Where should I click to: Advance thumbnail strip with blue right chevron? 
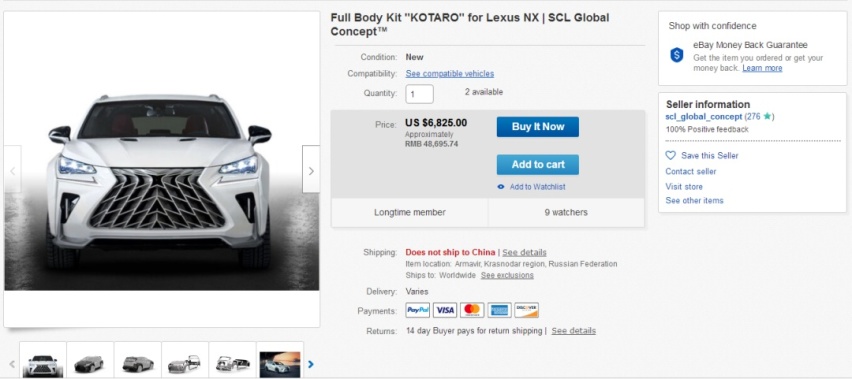pyautogui.click(x=311, y=364)
